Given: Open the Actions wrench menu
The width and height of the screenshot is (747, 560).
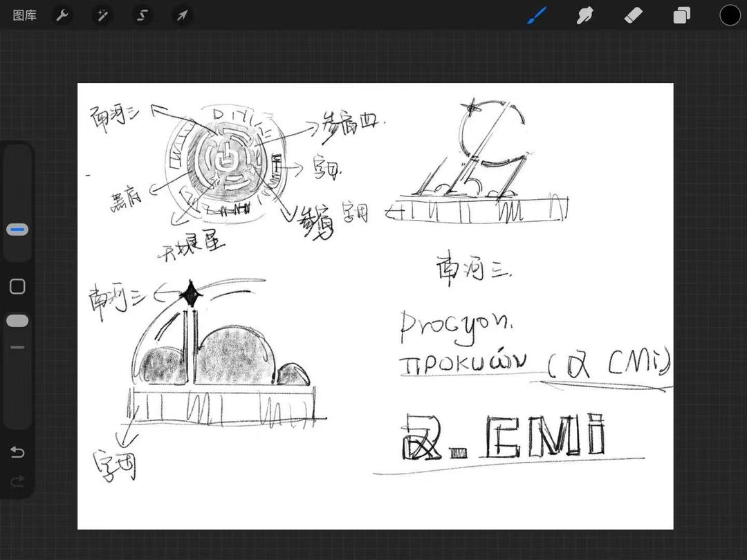Looking at the screenshot, I should pyautogui.click(x=62, y=15).
